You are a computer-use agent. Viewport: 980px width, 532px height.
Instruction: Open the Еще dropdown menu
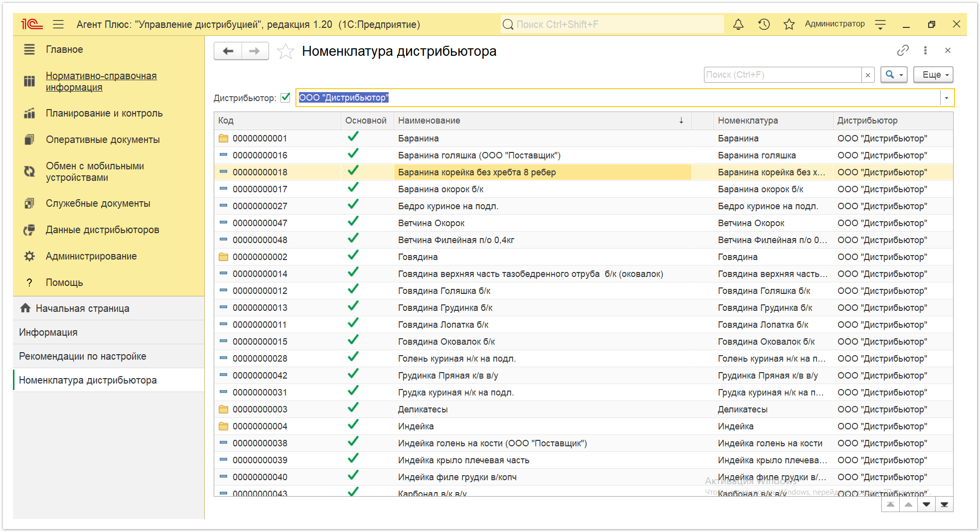(x=933, y=75)
